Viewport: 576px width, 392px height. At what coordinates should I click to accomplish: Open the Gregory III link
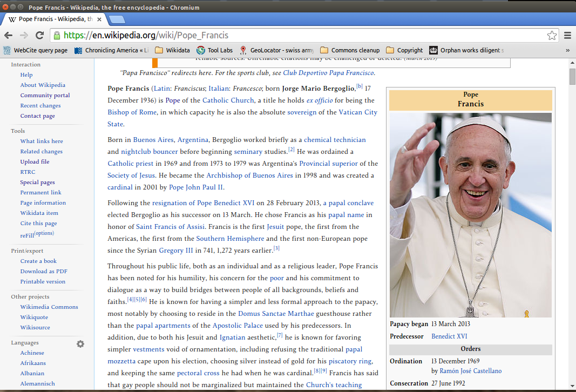175,251
